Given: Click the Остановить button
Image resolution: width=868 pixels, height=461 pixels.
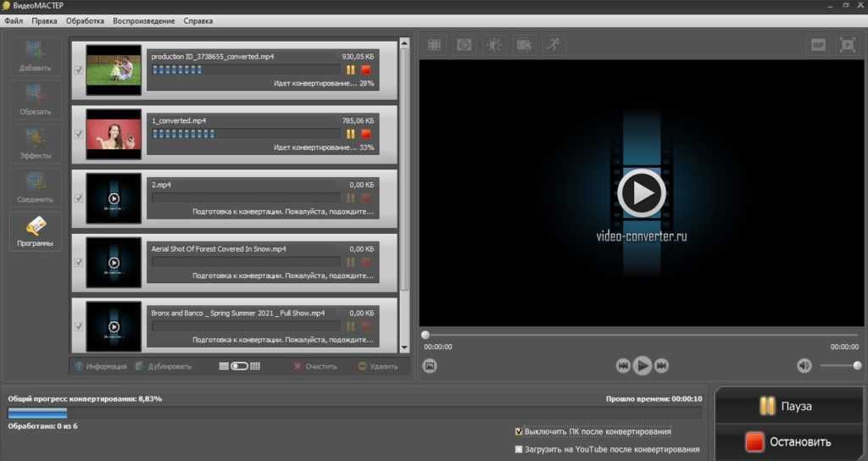Looking at the screenshot, I should click(789, 442).
